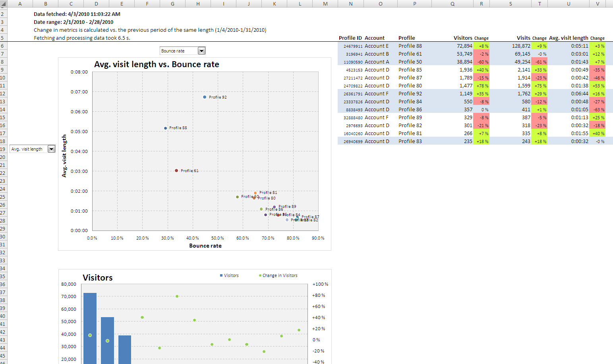Viewport: 613px width, 364px height.
Task: Click the Profile ID header cell
Action: [x=350, y=38]
